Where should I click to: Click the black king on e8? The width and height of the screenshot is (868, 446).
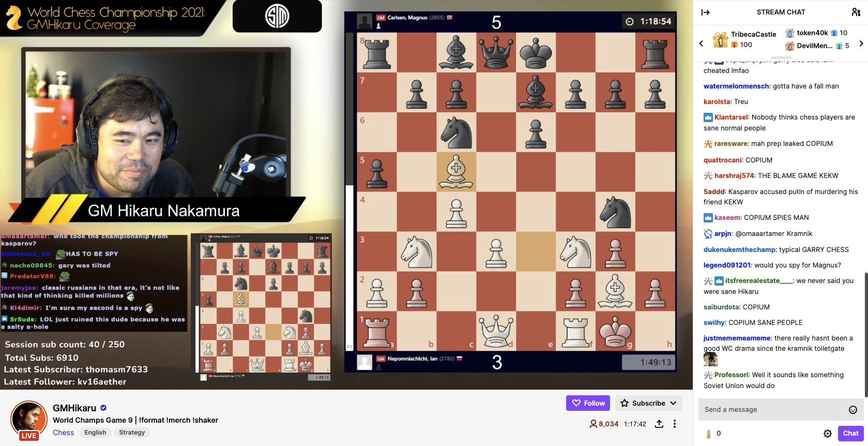(x=536, y=53)
